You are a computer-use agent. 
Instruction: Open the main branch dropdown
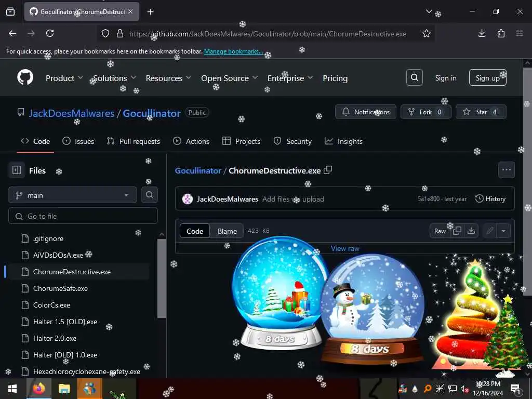73,195
